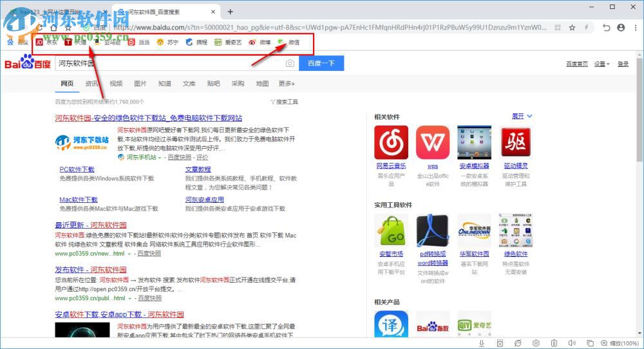The image size is (644, 349).
Task: Open the 亚马逊 bookmark
Action: (x=108, y=42)
